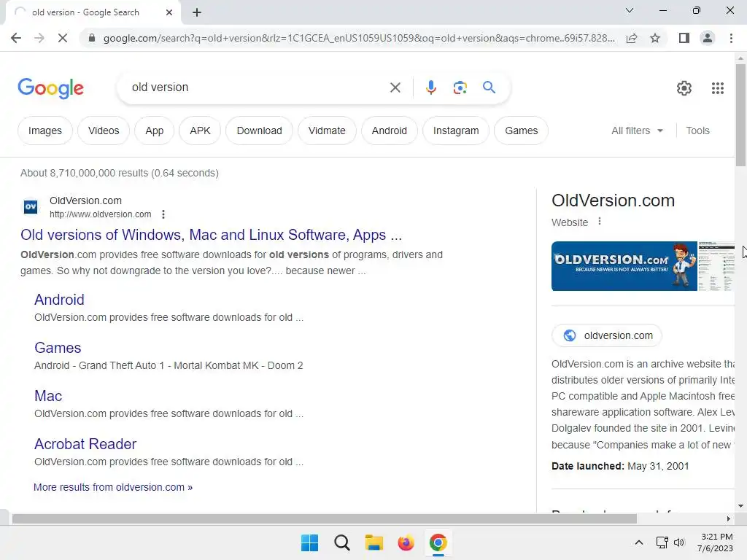Select the App filter chip
Viewport: 747px width, 560px height.
[x=155, y=131]
